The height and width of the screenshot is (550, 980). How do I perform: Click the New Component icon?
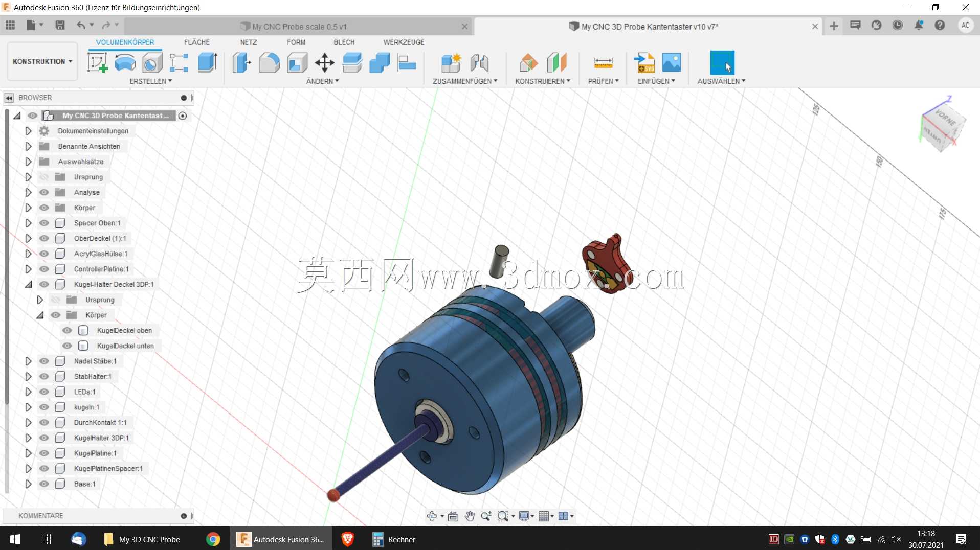pyautogui.click(x=451, y=63)
